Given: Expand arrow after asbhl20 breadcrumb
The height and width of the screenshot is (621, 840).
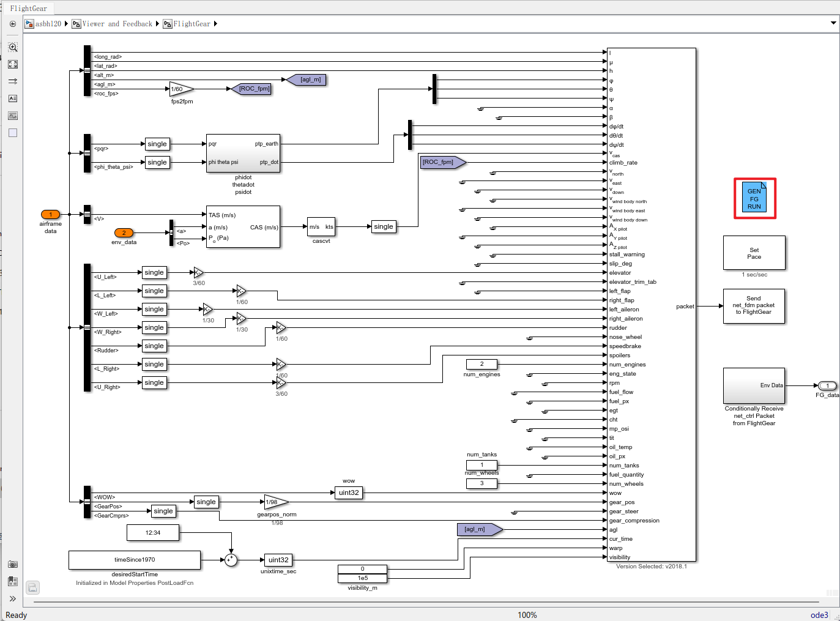Looking at the screenshot, I should [66, 24].
